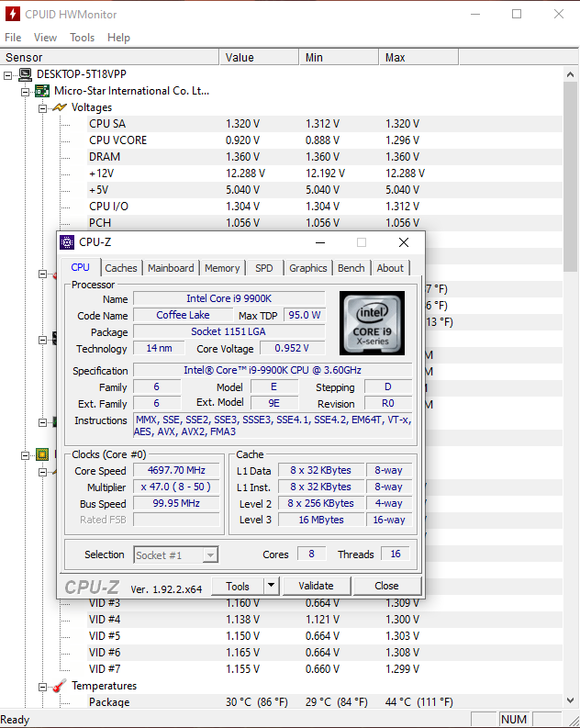Open the Tools menu in HWMonitor

tap(82, 38)
